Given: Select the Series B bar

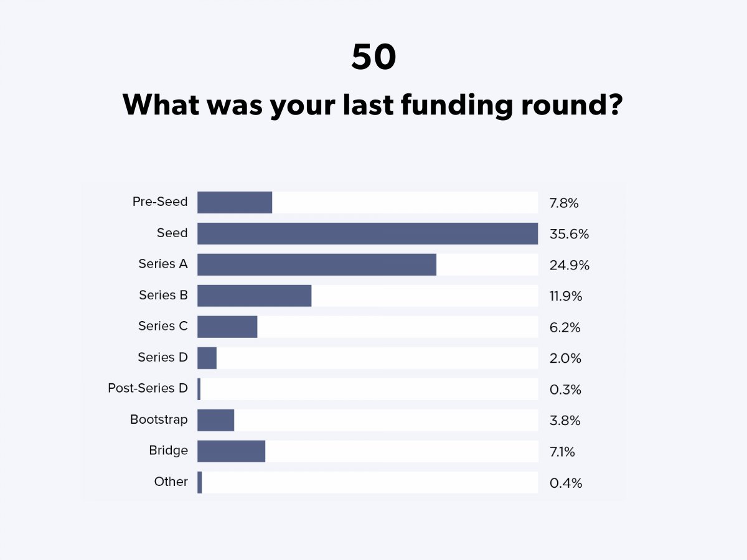Looking at the screenshot, I should 254,296.
